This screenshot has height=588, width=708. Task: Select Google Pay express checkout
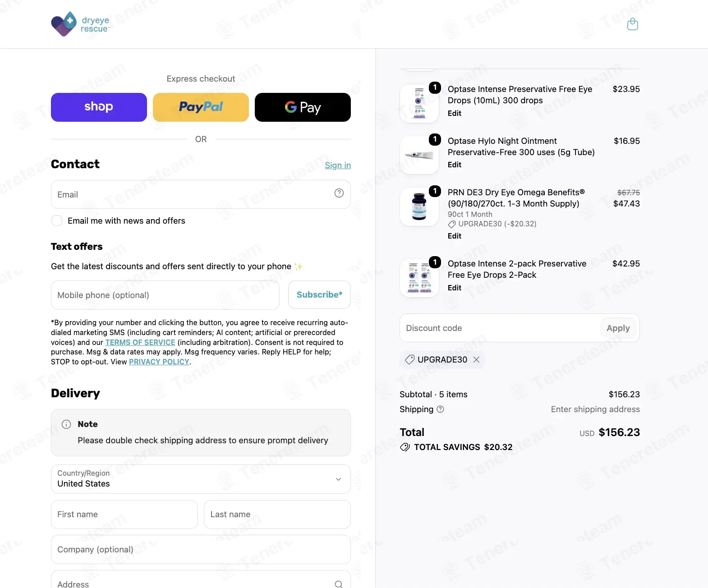coord(303,107)
